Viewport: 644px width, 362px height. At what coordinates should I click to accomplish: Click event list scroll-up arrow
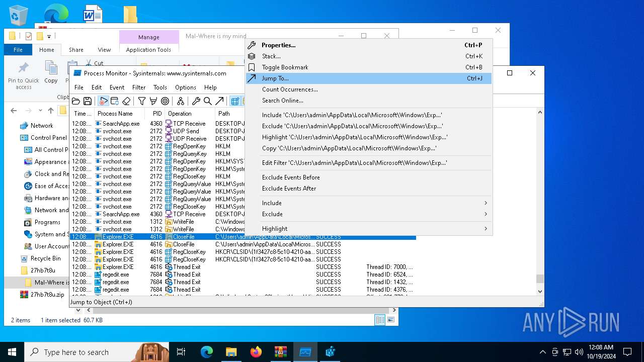[x=540, y=113]
